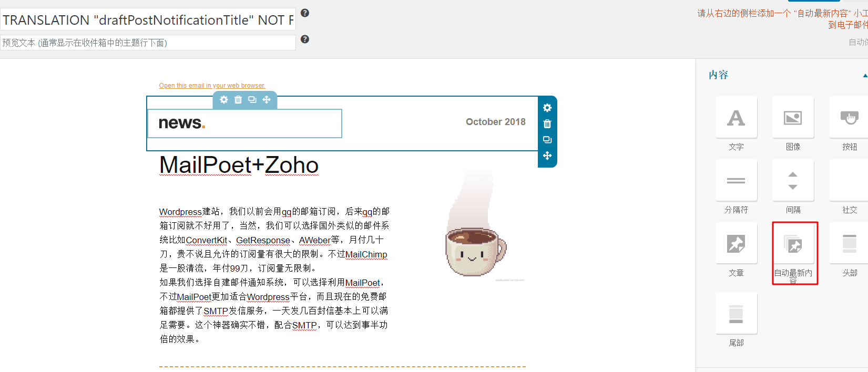Open column settings gear on blue side panel
The image size is (868, 372).
[x=547, y=108]
